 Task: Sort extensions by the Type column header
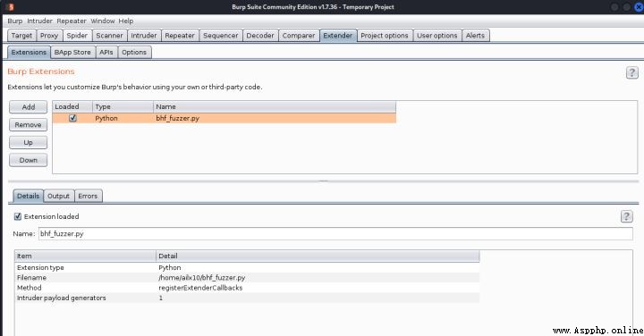123,106
